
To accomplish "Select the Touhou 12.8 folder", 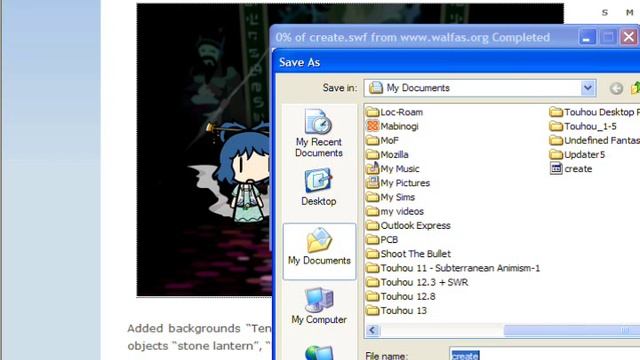I will (401, 296).
